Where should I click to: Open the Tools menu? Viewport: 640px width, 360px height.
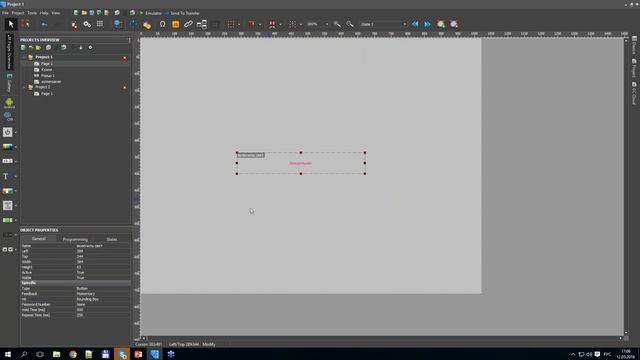(x=32, y=13)
